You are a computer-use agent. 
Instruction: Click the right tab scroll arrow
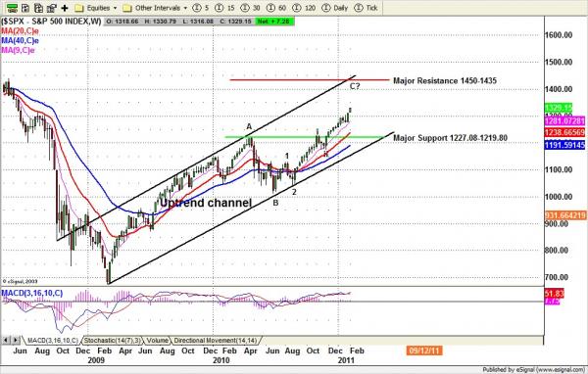click(x=16, y=341)
